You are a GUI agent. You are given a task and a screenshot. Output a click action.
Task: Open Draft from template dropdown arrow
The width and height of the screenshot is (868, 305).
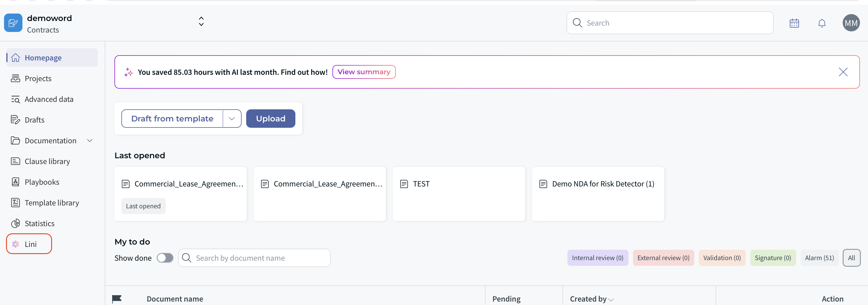[x=232, y=119]
